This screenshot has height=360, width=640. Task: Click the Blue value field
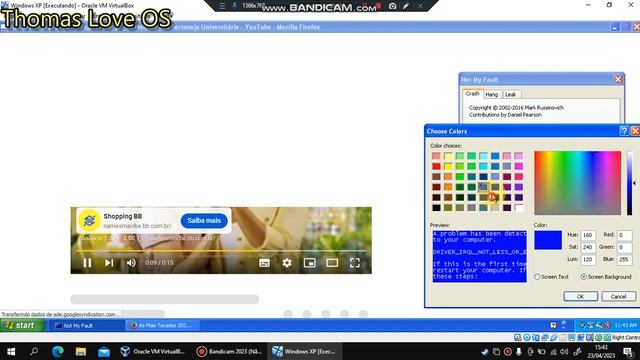coord(624,260)
